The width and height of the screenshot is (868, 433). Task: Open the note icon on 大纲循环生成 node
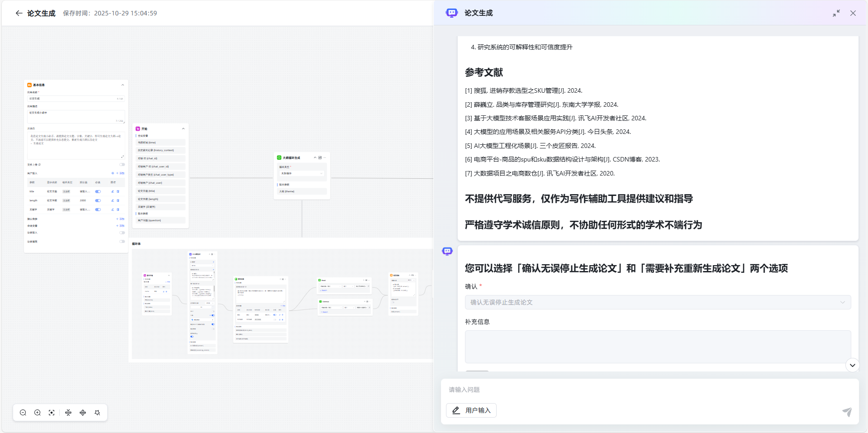320,157
